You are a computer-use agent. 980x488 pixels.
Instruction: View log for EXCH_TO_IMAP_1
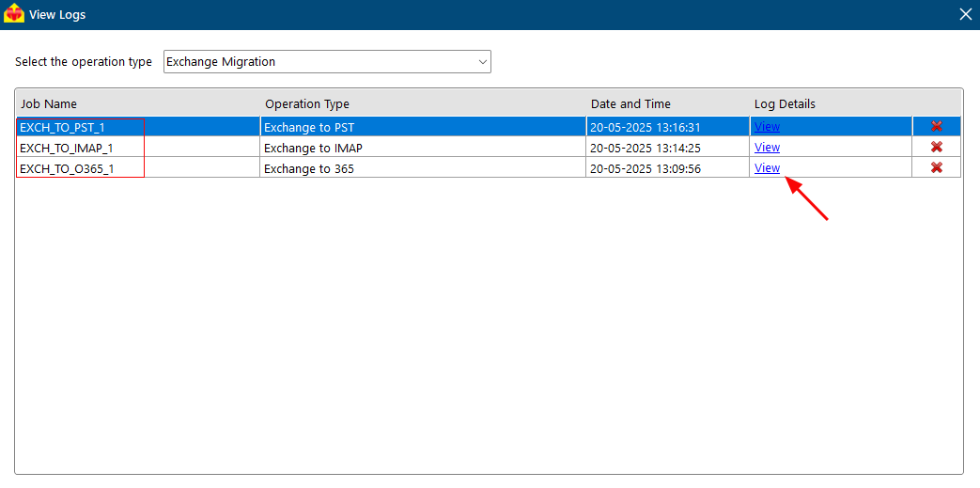point(767,148)
